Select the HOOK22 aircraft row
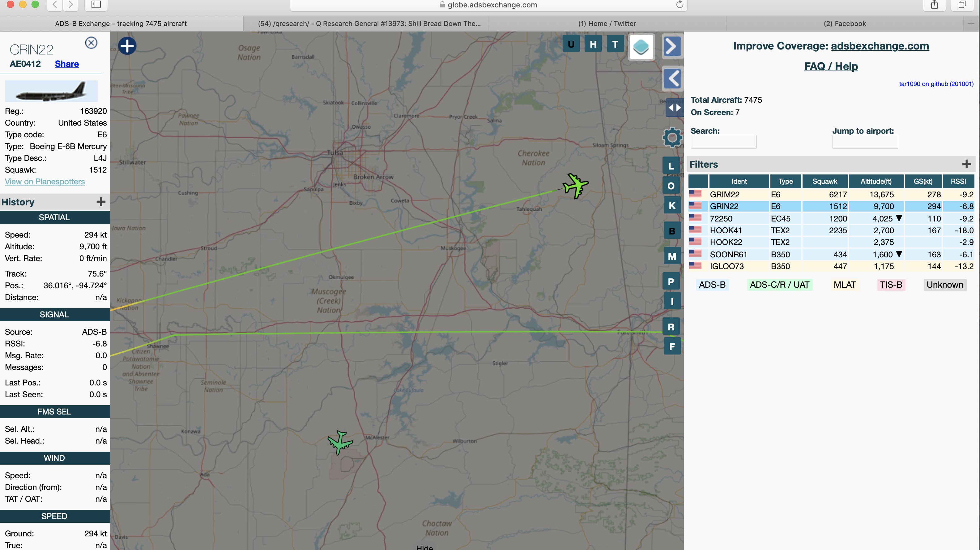This screenshot has width=980, height=550. coord(831,242)
